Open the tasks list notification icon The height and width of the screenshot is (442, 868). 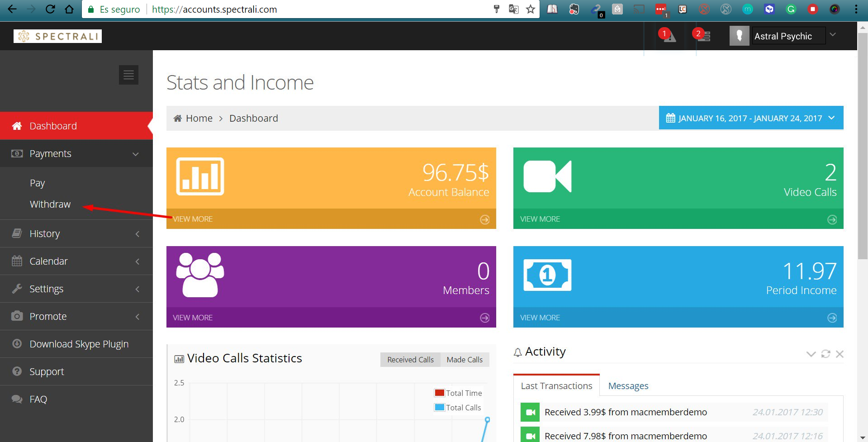[x=703, y=36]
